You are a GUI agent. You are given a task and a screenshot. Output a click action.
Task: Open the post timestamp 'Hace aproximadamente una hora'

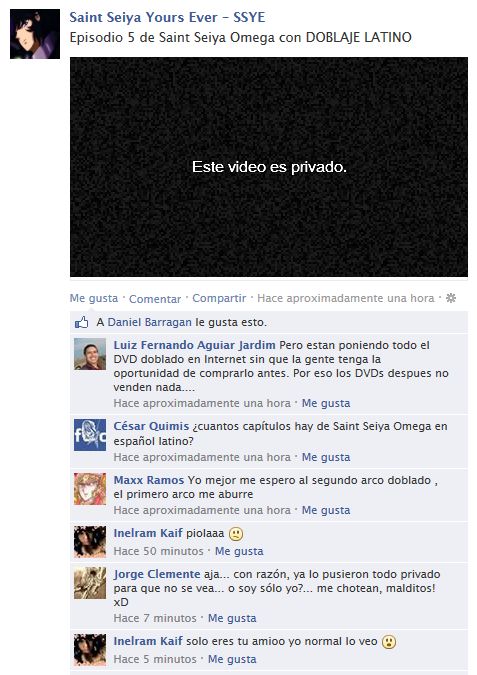(x=346, y=298)
